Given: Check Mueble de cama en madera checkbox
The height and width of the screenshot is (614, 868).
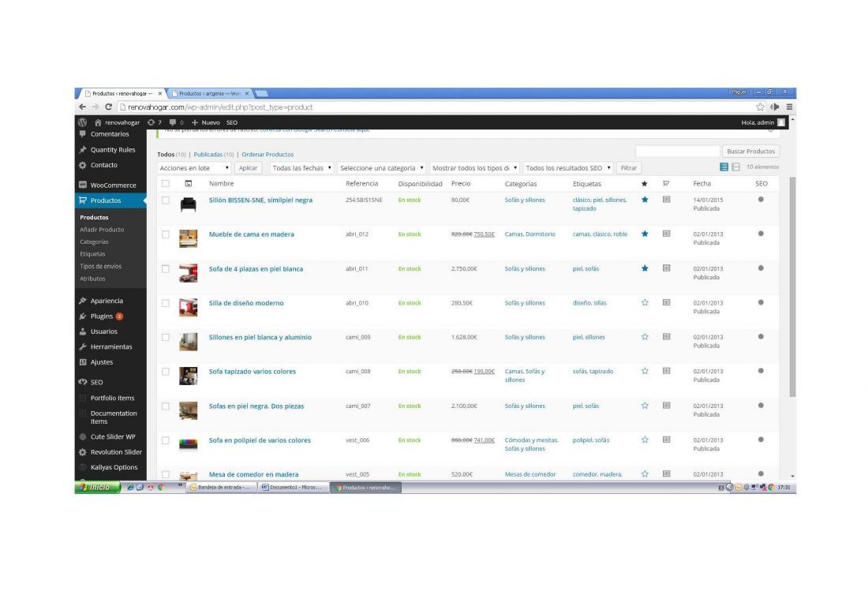Looking at the screenshot, I should [166, 234].
